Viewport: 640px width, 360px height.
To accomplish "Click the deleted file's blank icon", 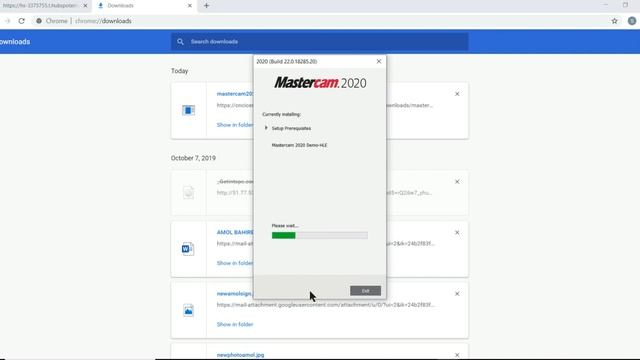I will tap(189, 192).
